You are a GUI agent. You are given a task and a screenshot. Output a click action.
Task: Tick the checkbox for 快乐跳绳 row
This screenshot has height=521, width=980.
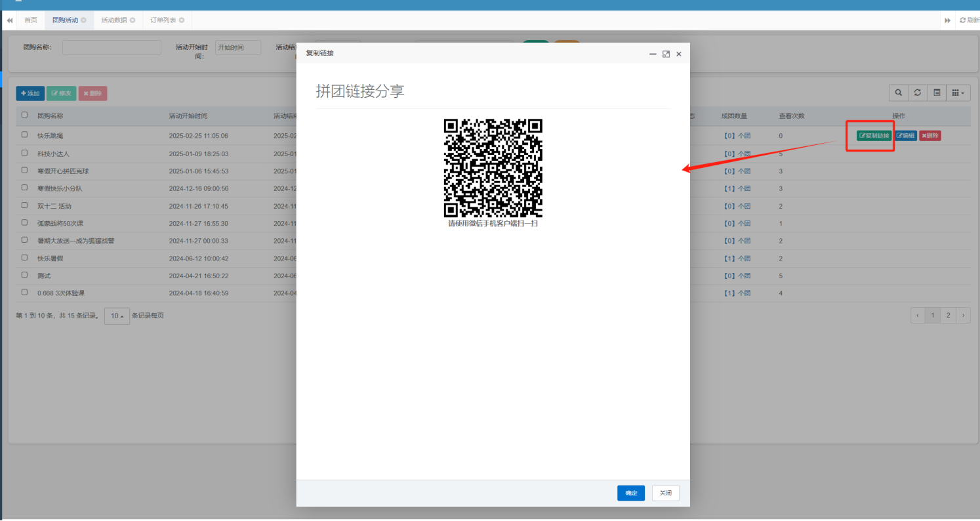tap(24, 135)
